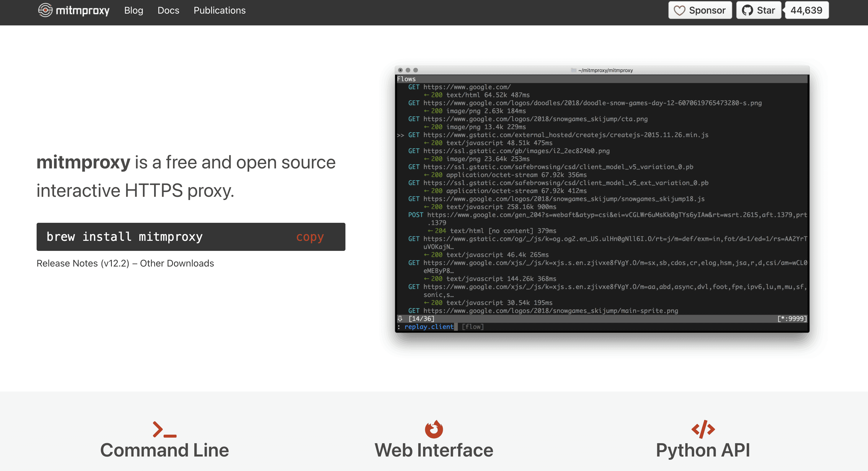Click the heart icon in Sponsor button
This screenshot has height=471, width=868.
tap(679, 10)
